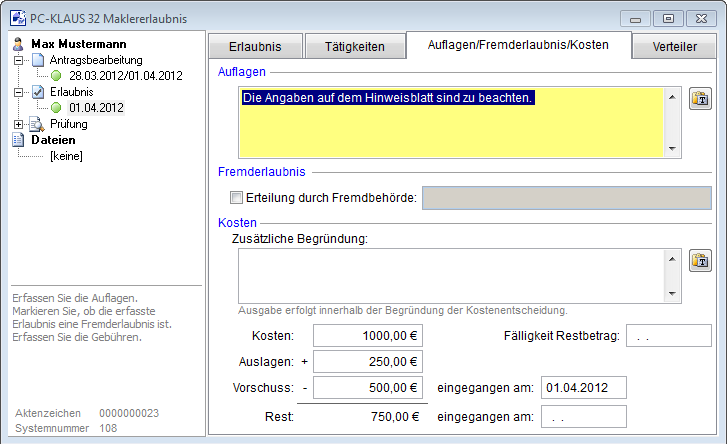Open the Verteiler tab
727x444 pixels.
point(675,47)
